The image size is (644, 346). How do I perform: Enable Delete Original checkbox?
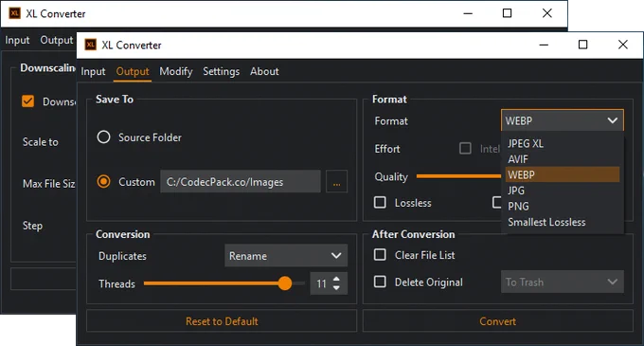click(x=380, y=282)
